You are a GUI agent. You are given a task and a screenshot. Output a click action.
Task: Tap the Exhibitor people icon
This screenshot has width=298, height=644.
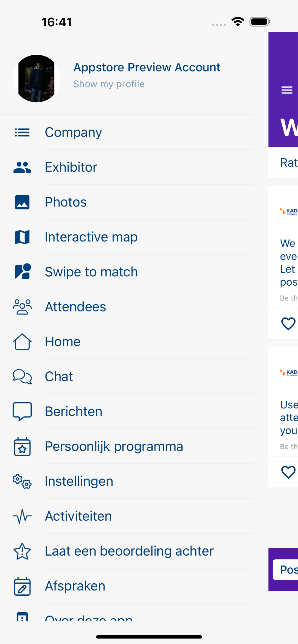pyautogui.click(x=22, y=167)
